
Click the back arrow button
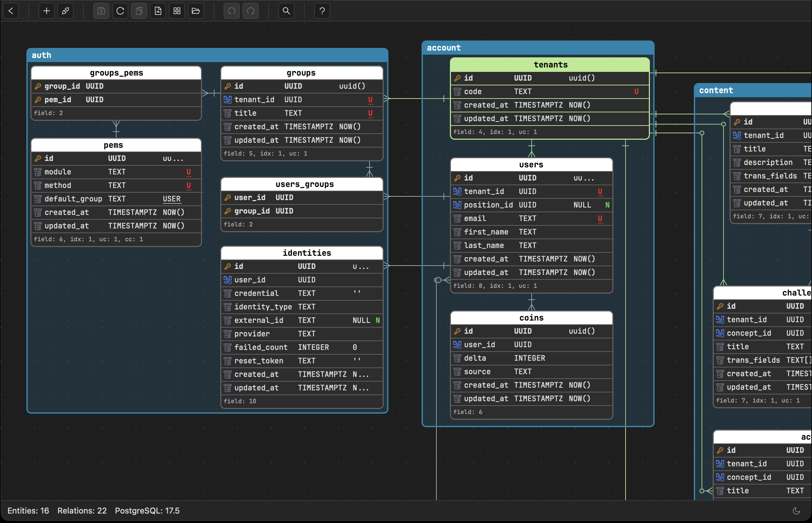(11, 11)
